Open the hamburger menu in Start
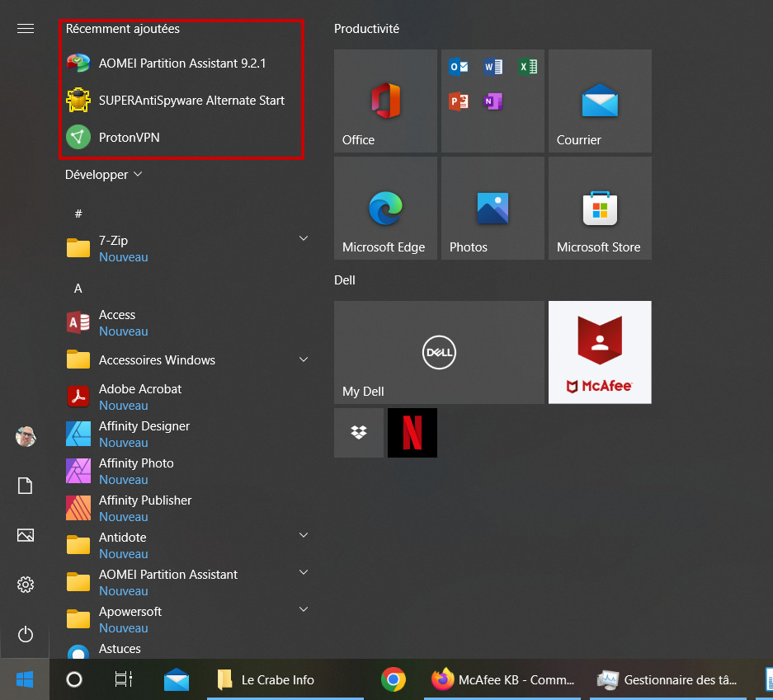The height and width of the screenshot is (700, 773). [25, 29]
